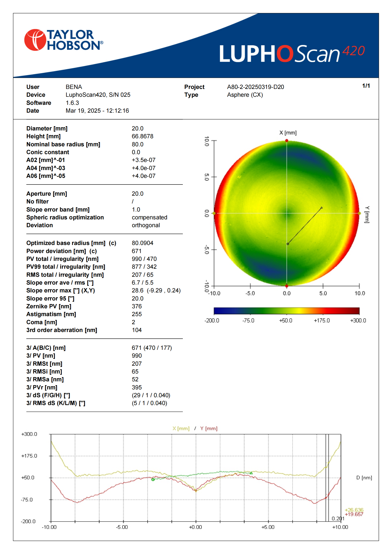Select the red marker at top of map
This screenshot has width=392, height=554.
(x=286, y=141)
